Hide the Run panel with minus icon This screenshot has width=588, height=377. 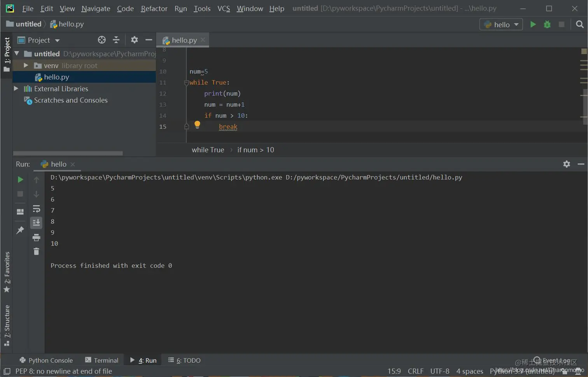pyautogui.click(x=581, y=164)
